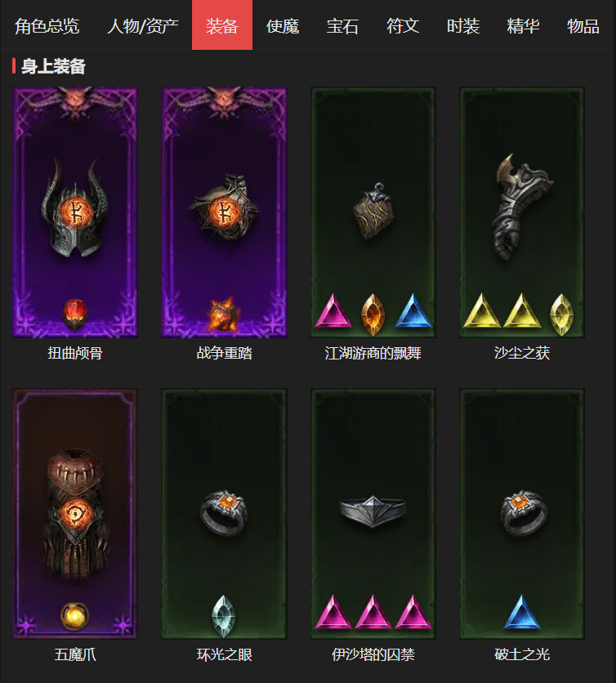Viewport: 616px width, 683px height.
Task: Select the 使魔 tab
Action: pos(283,26)
